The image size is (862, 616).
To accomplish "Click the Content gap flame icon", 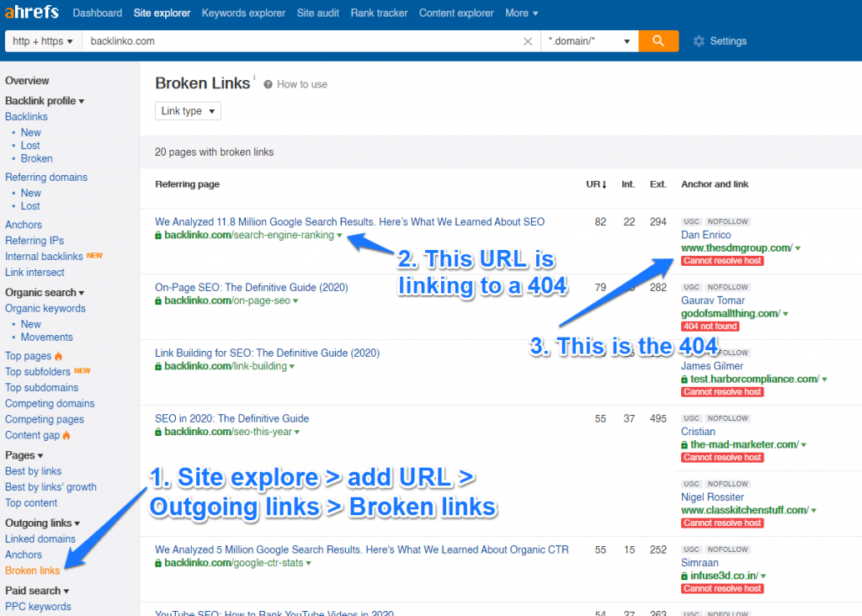I will [x=67, y=435].
